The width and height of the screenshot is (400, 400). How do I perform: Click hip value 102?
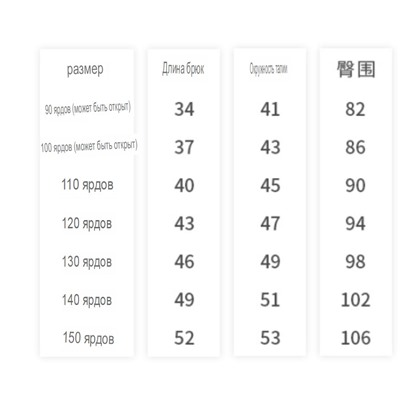355,300
